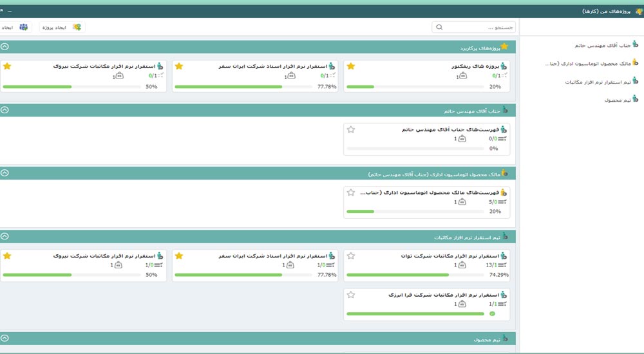
Task: Select مالک محصول اتوماسیون اداری in the sidebar
Action: click(x=588, y=64)
